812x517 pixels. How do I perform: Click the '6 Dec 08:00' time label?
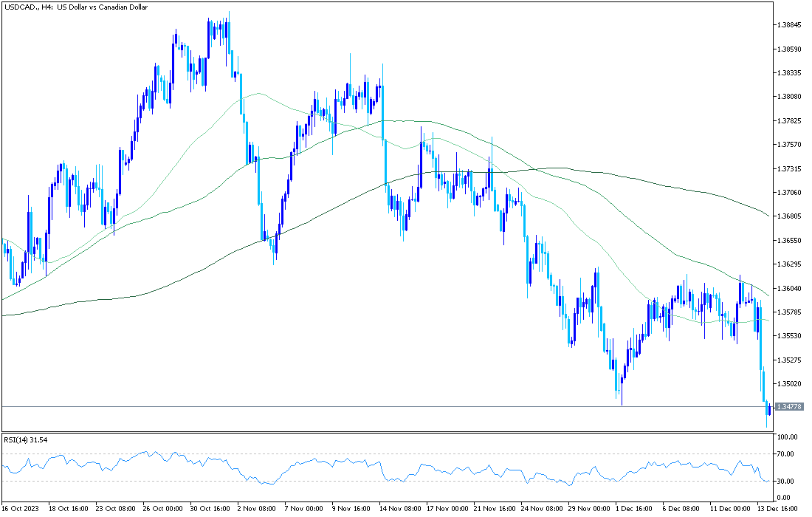(681, 509)
